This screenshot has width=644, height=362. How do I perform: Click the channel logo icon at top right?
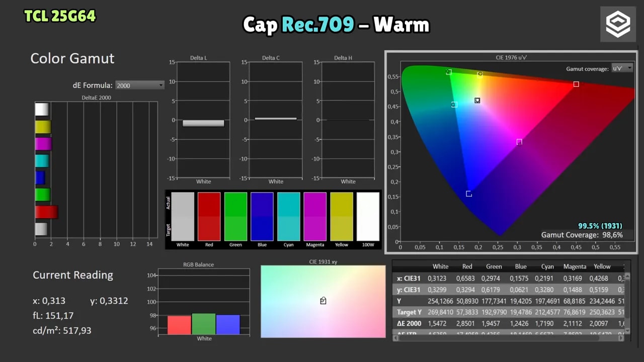click(x=618, y=24)
